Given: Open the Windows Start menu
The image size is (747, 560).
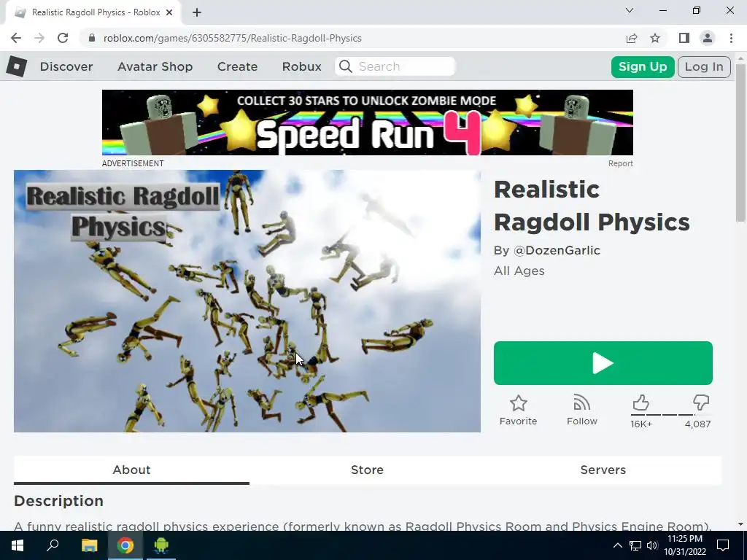Looking at the screenshot, I should point(18,545).
